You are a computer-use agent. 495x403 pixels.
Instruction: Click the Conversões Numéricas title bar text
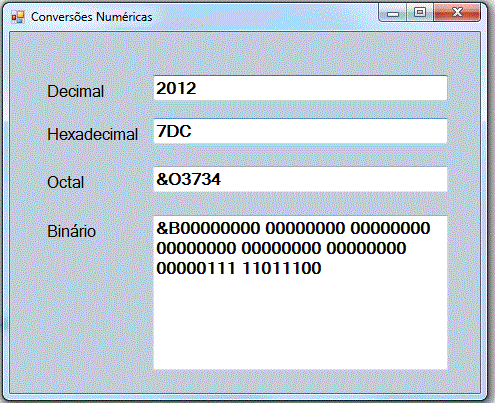pyautogui.click(x=92, y=17)
